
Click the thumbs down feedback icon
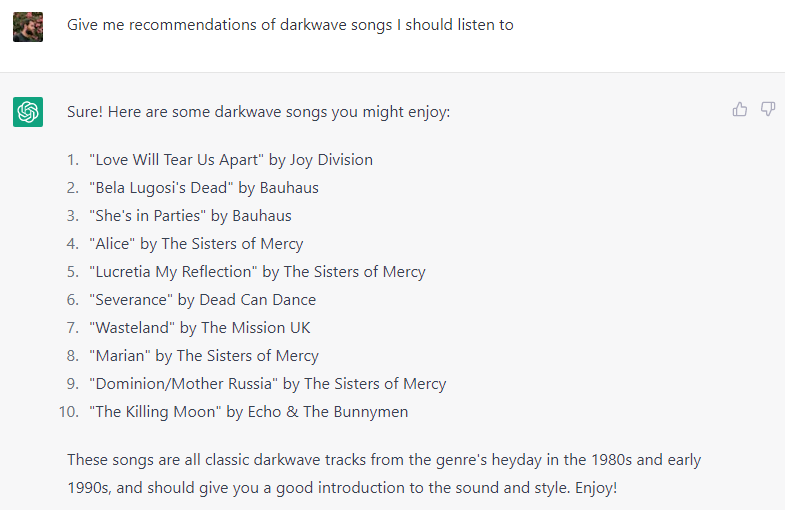[x=767, y=109]
